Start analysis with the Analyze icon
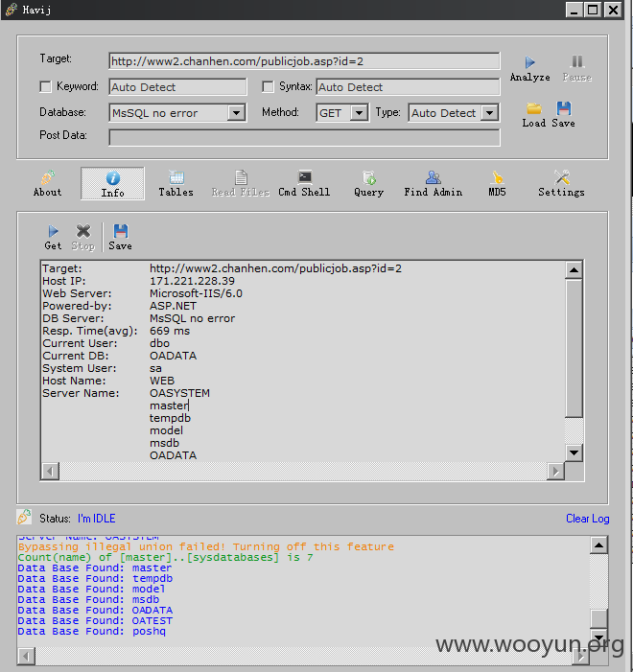633x672 pixels. (529, 62)
